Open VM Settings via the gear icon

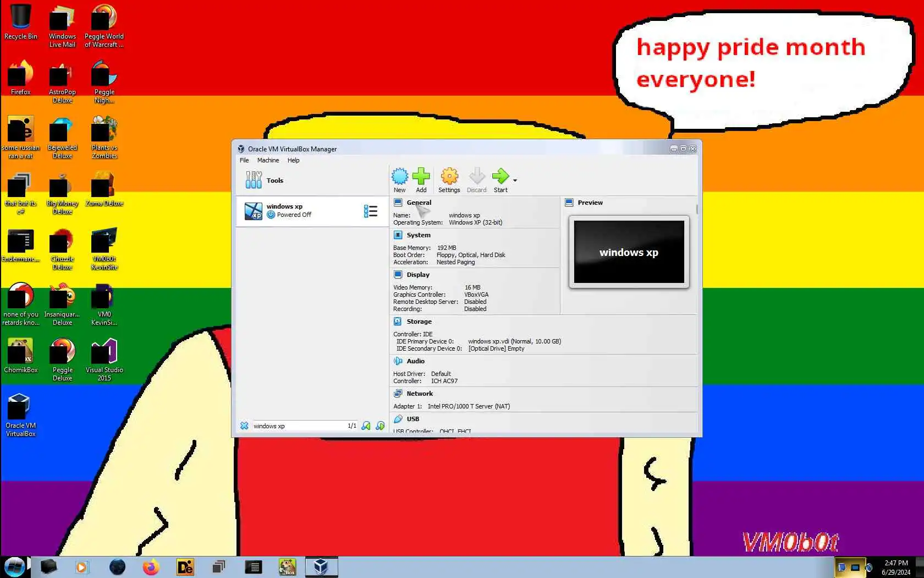click(449, 180)
